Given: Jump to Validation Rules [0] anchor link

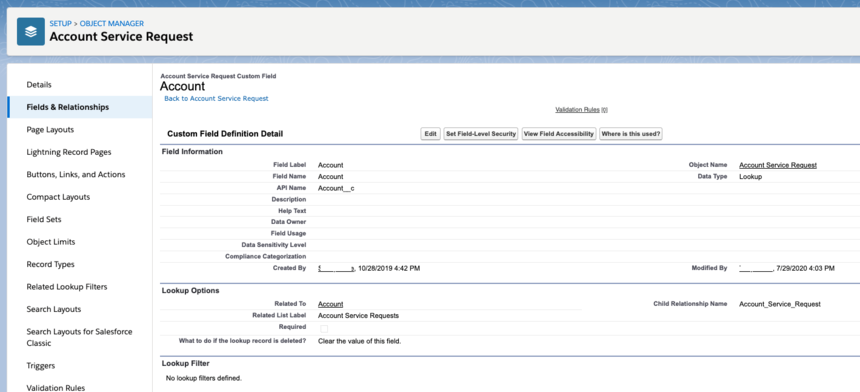Looking at the screenshot, I should pos(581,110).
